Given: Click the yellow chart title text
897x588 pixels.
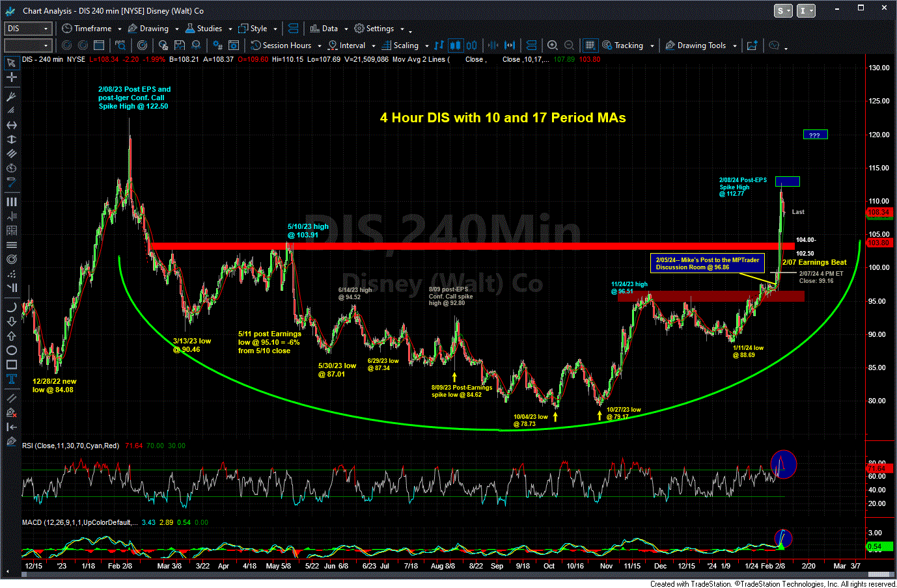Looking at the screenshot, I should 503,118.
